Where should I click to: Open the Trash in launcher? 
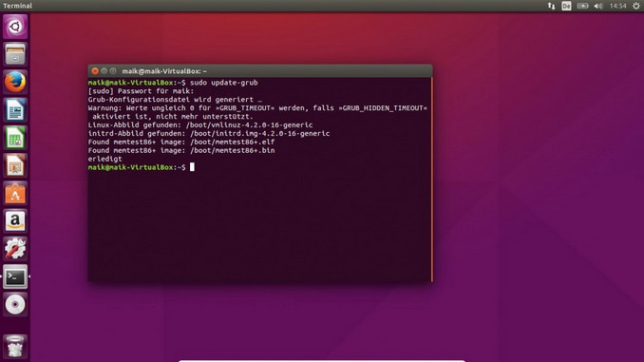click(15, 347)
